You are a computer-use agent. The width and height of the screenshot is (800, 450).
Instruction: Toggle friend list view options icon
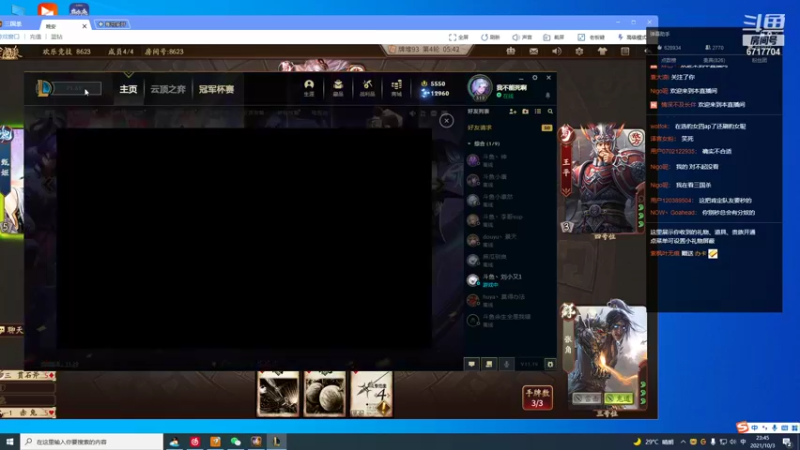tap(538, 111)
